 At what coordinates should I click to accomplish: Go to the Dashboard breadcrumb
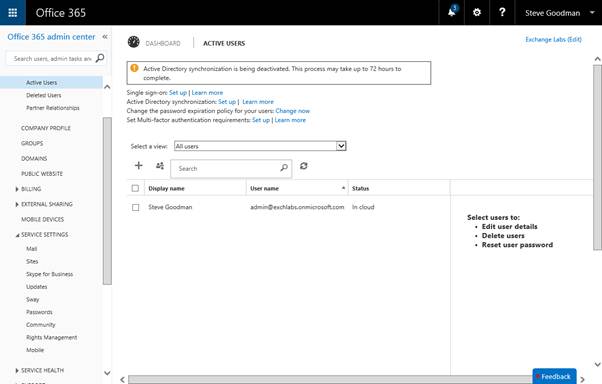click(163, 43)
